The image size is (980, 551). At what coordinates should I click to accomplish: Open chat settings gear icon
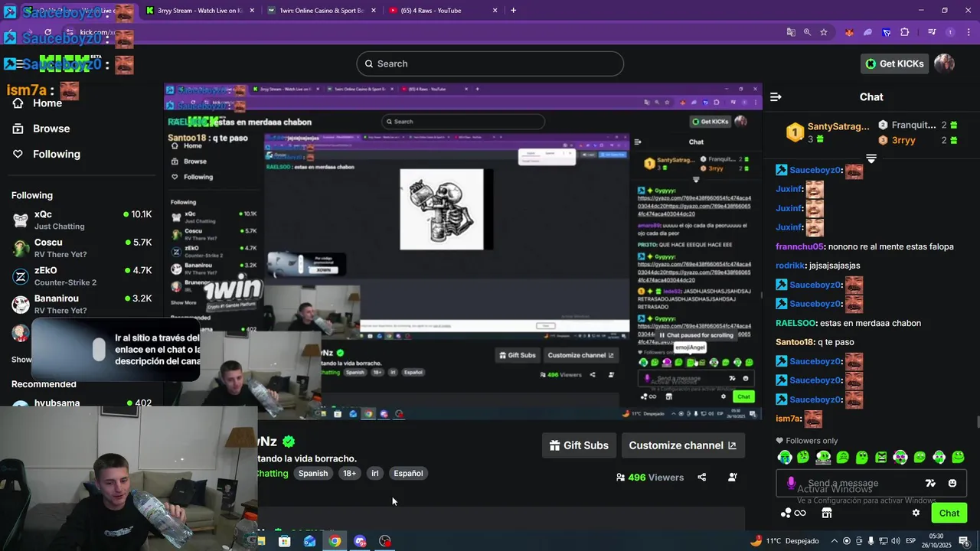coord(916,513)
